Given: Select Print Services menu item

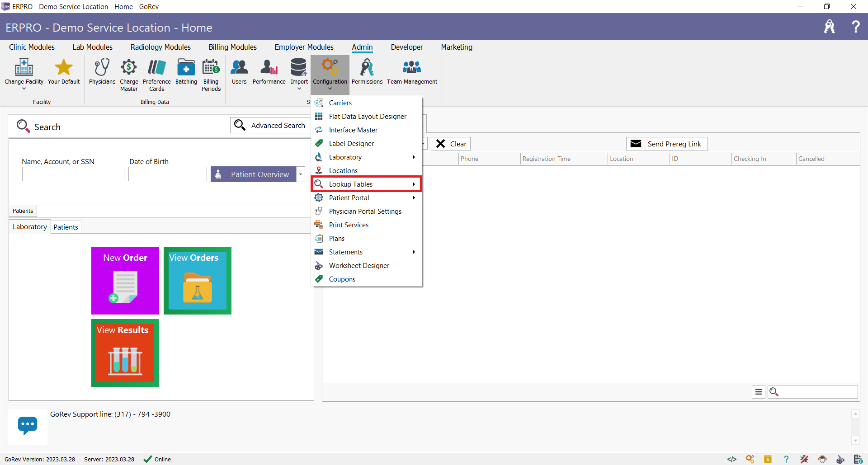Looking at the screenshot, I should coord(367,225).
